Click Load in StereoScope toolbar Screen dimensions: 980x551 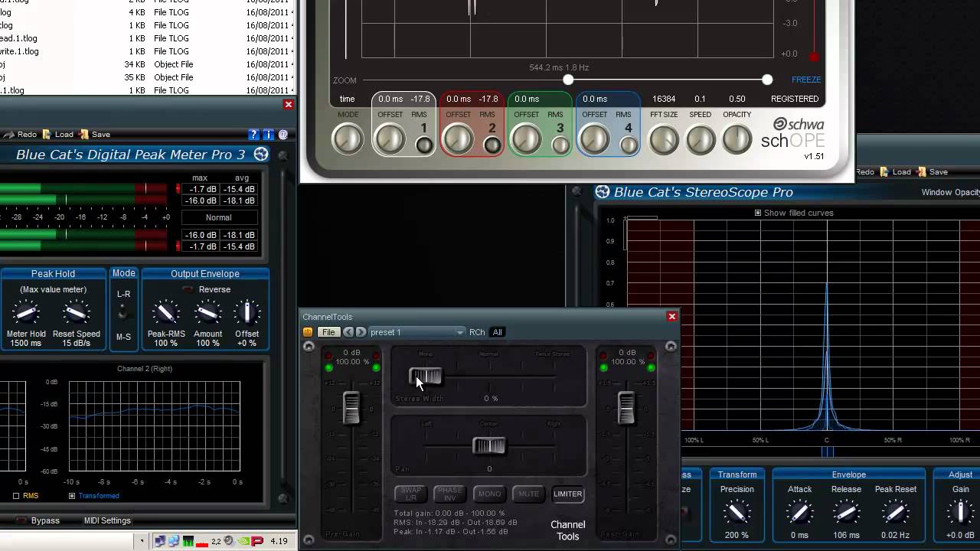(x=895, y=172)
